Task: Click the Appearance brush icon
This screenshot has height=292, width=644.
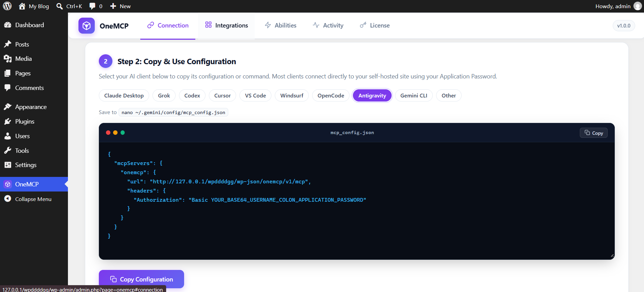Action: (x=7, y=107)
